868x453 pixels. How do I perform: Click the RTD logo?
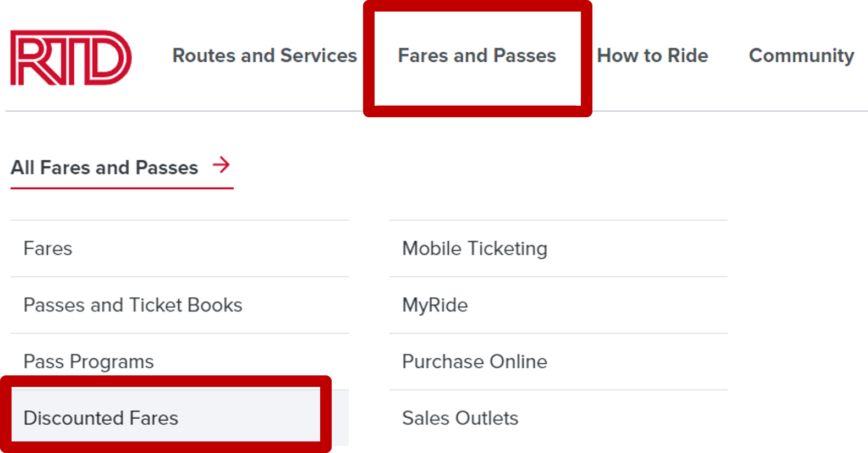point(71,58)
